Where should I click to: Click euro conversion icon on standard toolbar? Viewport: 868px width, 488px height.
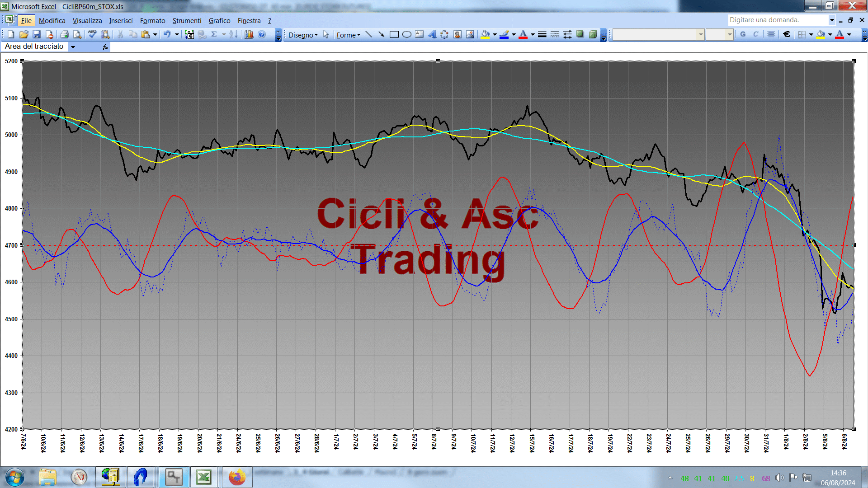pos(189,34)
